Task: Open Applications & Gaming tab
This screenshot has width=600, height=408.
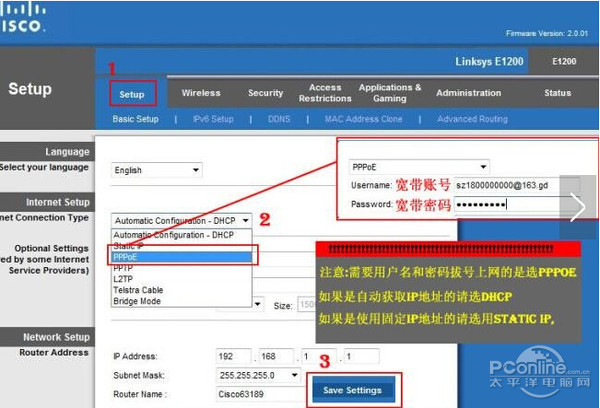Action: click(390, 93)
